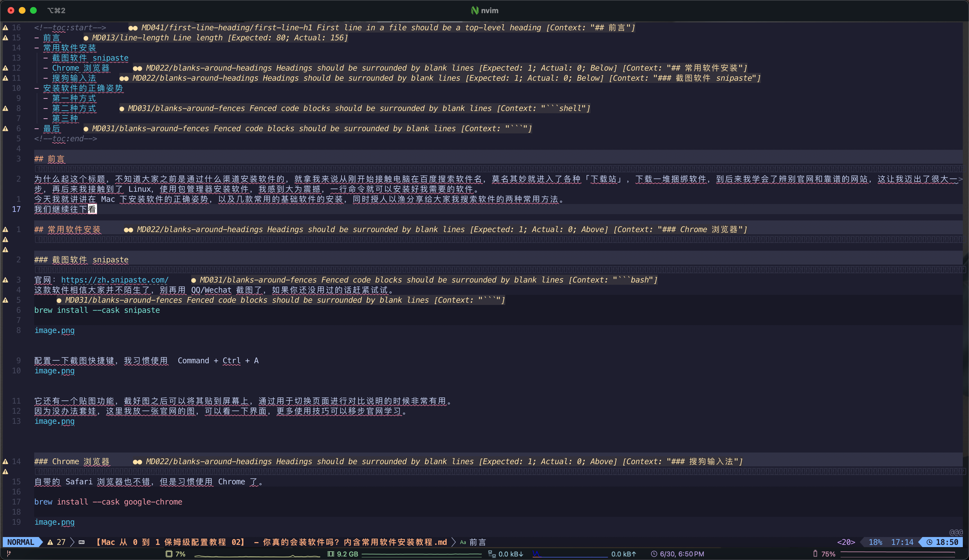The width and height of the screenshot is (969, 560).
Task: Click the warning sign beside the 搜狗输入法 toc entry
Action: point(5,78)
